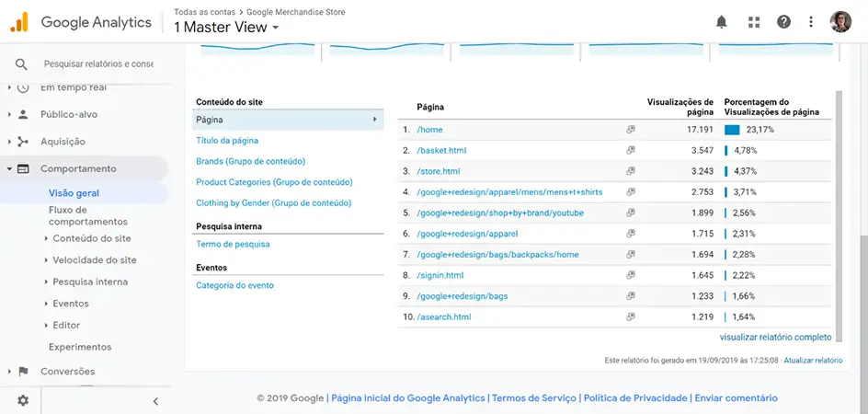Open /google+redesign/apparel/mens/mens+t+shirts link

[x=509, y=192]
